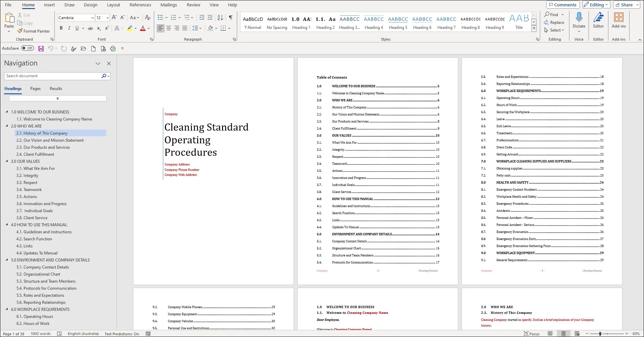Toggle the AutoSave switch on
644x337 pixels.
28,48
